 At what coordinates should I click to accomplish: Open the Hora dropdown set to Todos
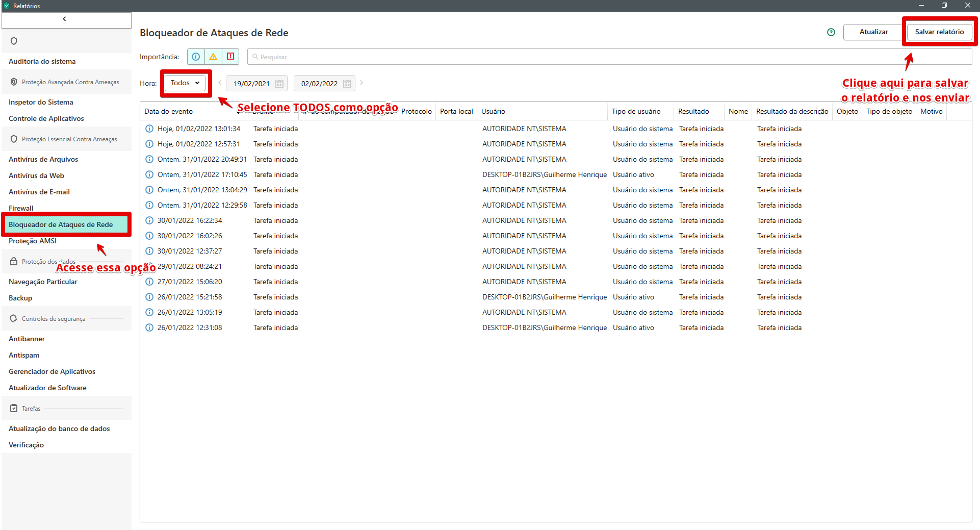click(185, 83)
